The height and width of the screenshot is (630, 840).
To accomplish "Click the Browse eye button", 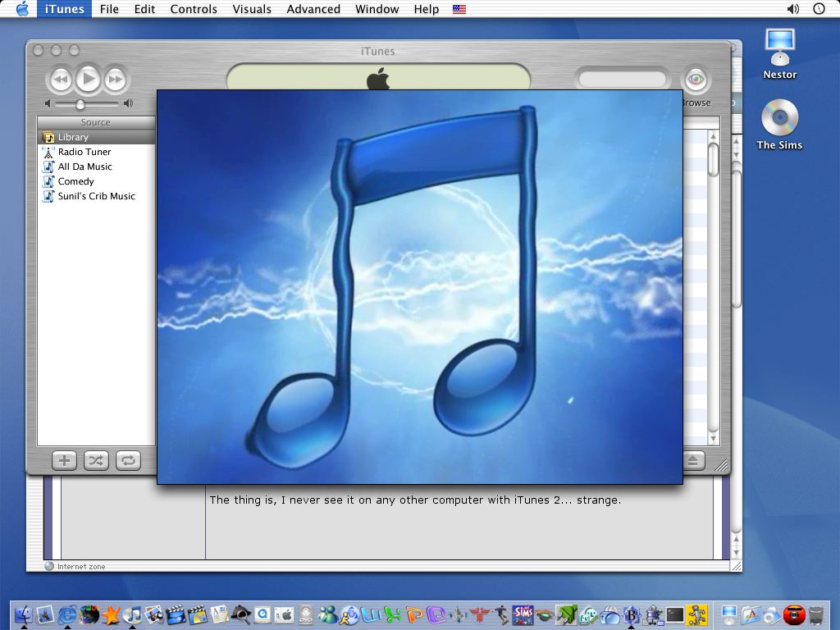I will pyautogui.click(x=696, y=80).
